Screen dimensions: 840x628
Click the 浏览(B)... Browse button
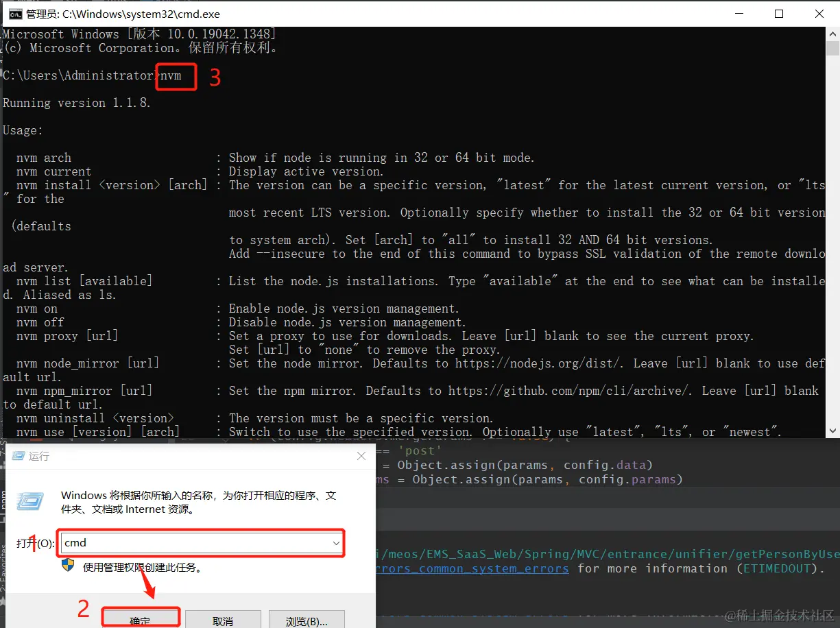306,619
